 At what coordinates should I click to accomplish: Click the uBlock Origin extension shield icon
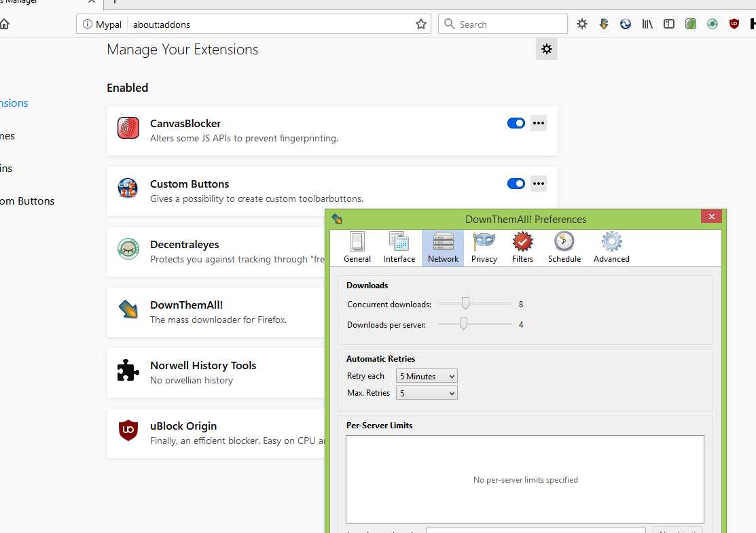[128, 430]
